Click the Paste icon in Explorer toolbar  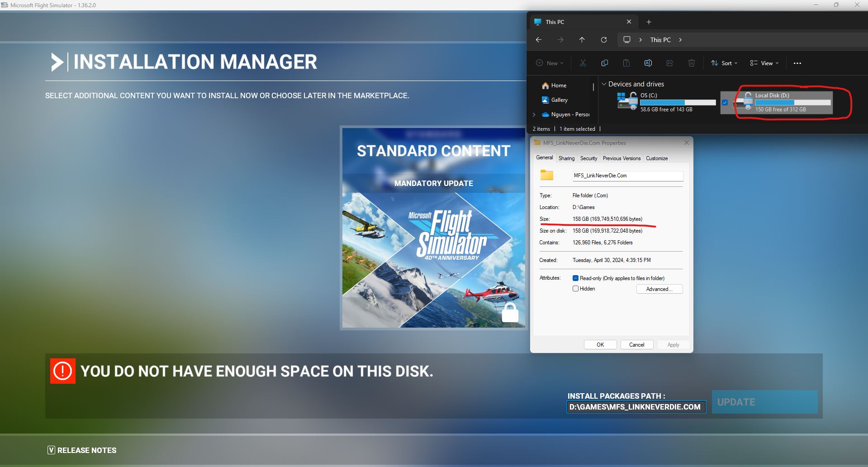click(x=626, y=63)
